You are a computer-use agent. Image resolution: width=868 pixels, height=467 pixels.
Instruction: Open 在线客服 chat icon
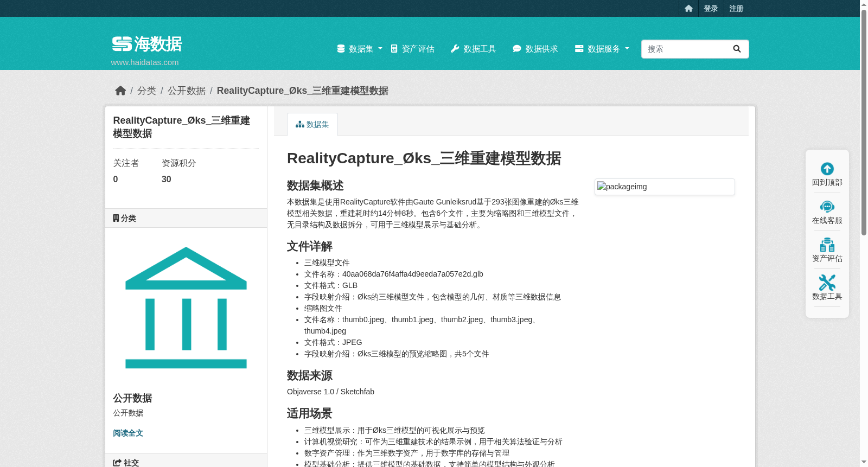click(827, 207)
